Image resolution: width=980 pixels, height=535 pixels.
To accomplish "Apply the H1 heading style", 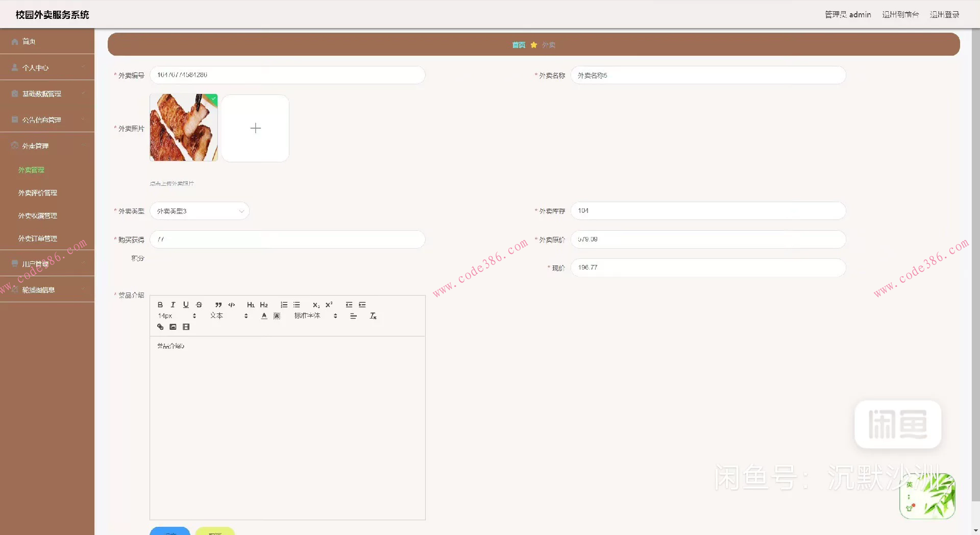I will pos(251,305).
